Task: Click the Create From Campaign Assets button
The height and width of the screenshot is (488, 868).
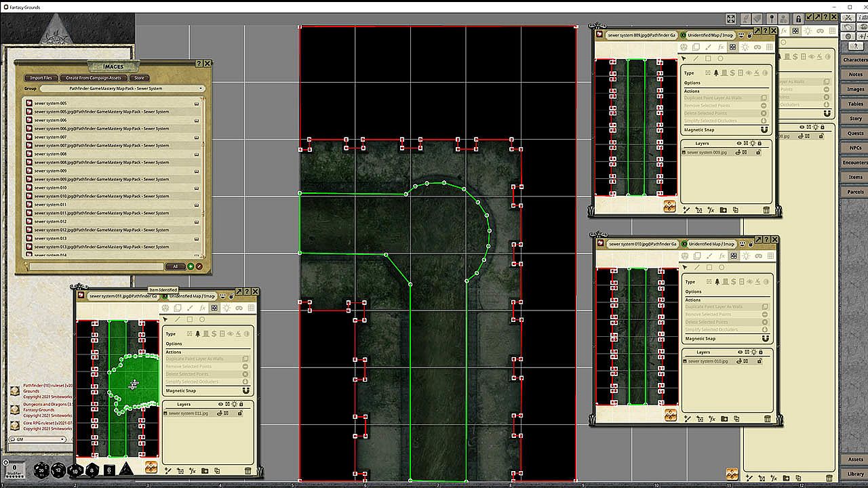Action: coord(94,78)
